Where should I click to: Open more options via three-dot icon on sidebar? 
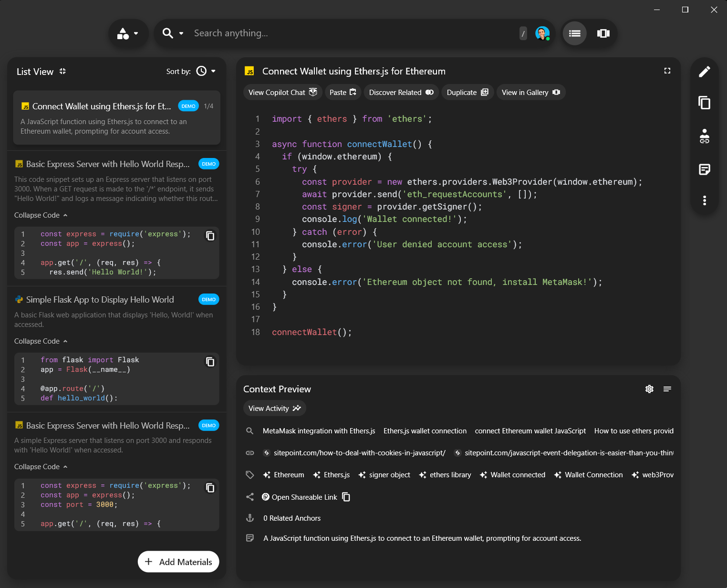click(x=705, y=200)
